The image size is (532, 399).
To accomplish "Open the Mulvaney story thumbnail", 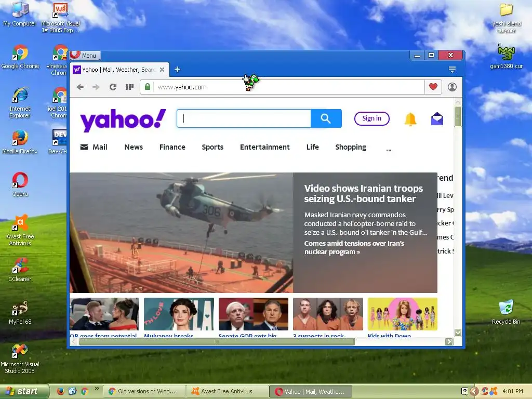I will tap(179, 314).
